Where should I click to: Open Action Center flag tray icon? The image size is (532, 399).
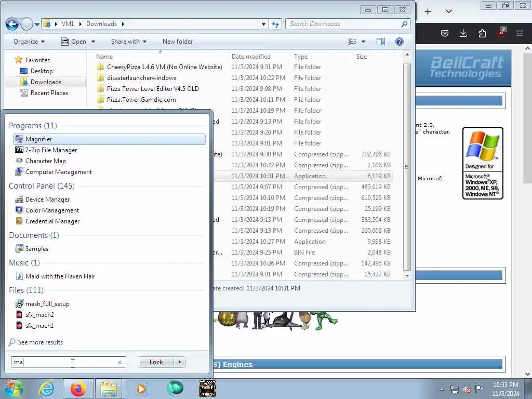click(479, 389)
